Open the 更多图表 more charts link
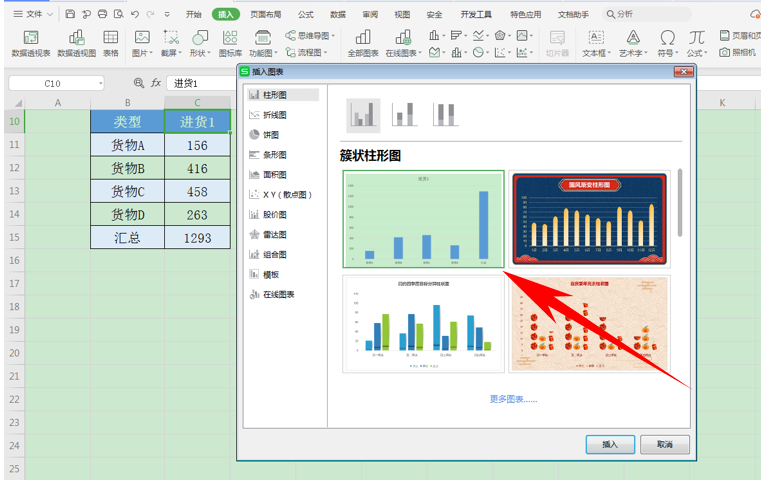Viewport: 761px width, 481px height. click(x=513, y=399)
